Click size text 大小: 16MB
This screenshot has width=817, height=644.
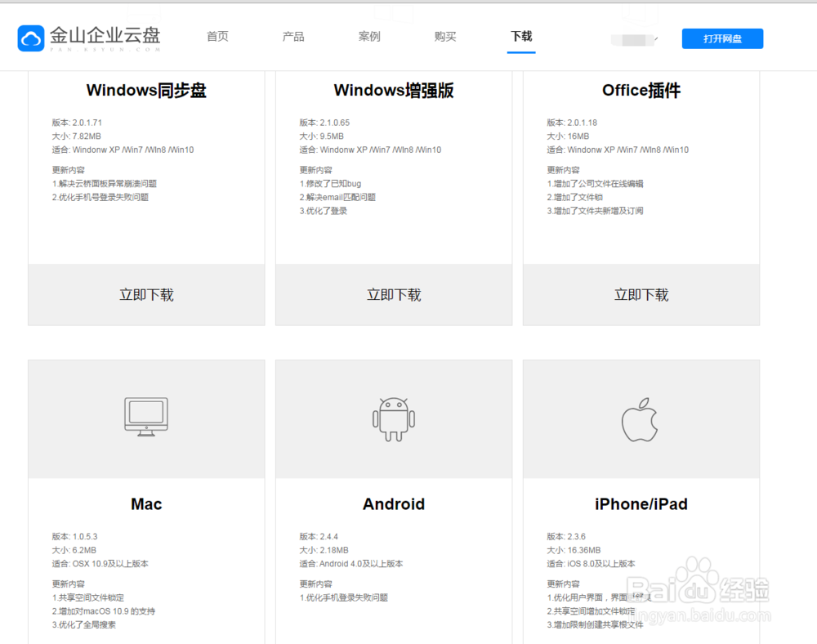tap(568, 136)
